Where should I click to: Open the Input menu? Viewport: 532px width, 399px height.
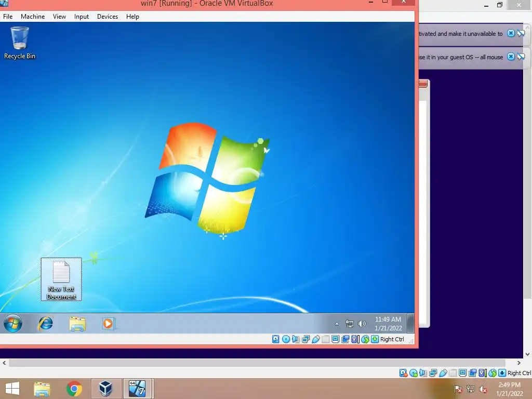click(82, 16)
